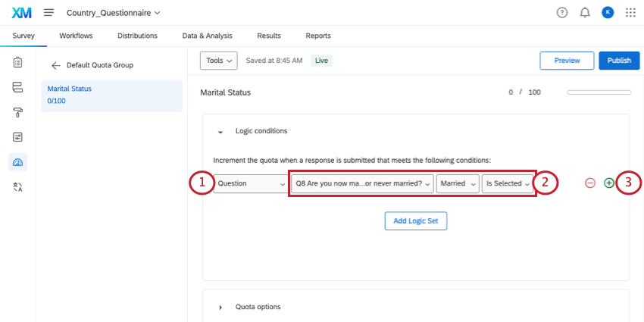This screenshot has width=644, height=322.
Task: Click the back arrow beside Default Quota Group
Action: point(56,66)
